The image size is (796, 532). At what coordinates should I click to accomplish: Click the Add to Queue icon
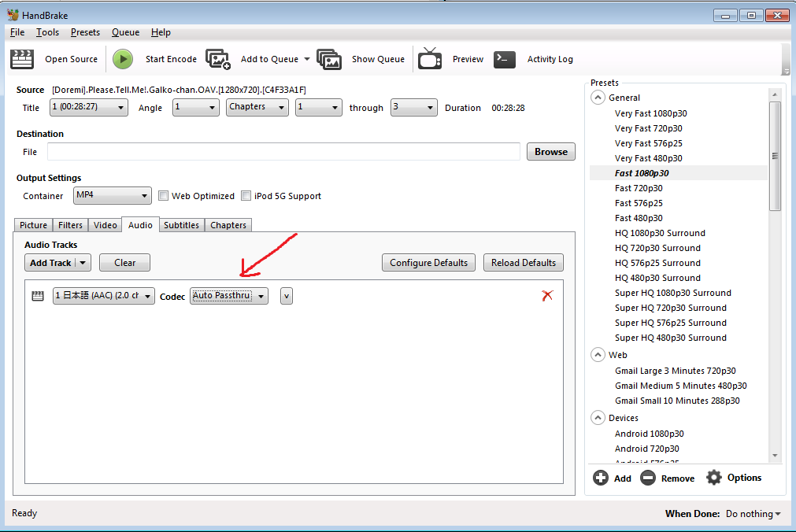coord(217,59)
